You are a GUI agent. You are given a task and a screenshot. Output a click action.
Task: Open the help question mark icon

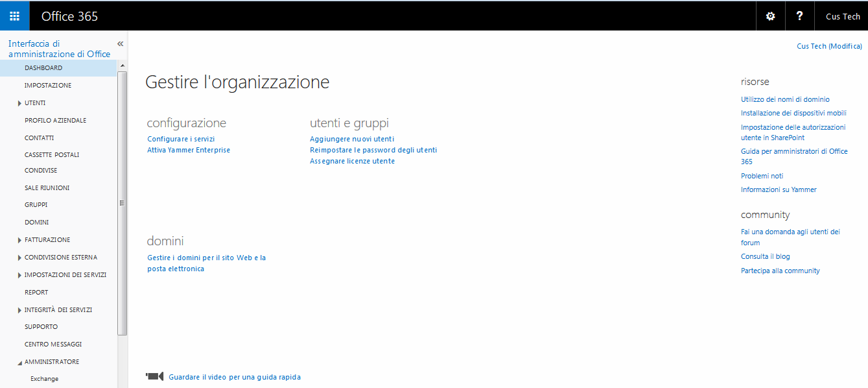pyautogui.click(x=799, y=16)
